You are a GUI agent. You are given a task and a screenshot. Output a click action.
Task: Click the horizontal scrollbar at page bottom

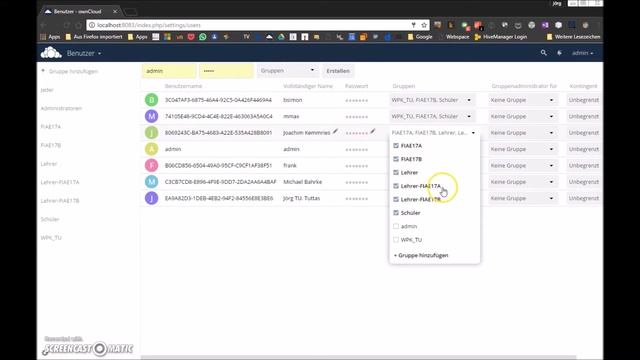[x=358, y=357]
